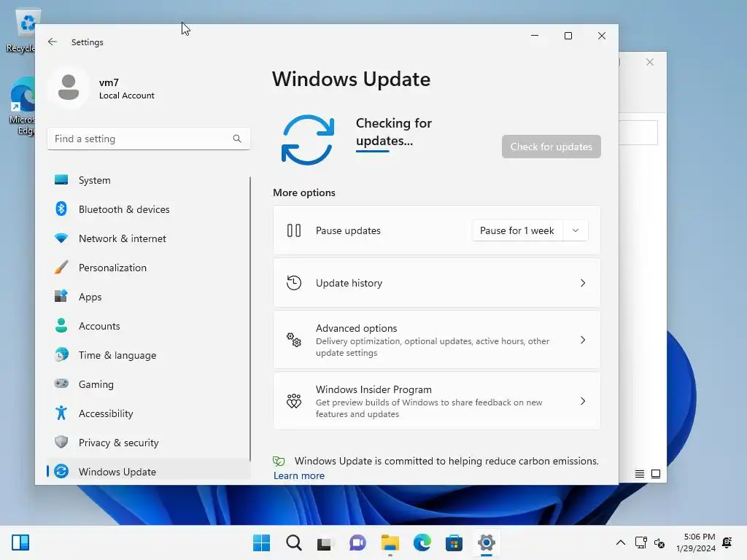This screenshot has height=560, width=747.
Task: Show hidden system tray icons
Action: point(621,542)
